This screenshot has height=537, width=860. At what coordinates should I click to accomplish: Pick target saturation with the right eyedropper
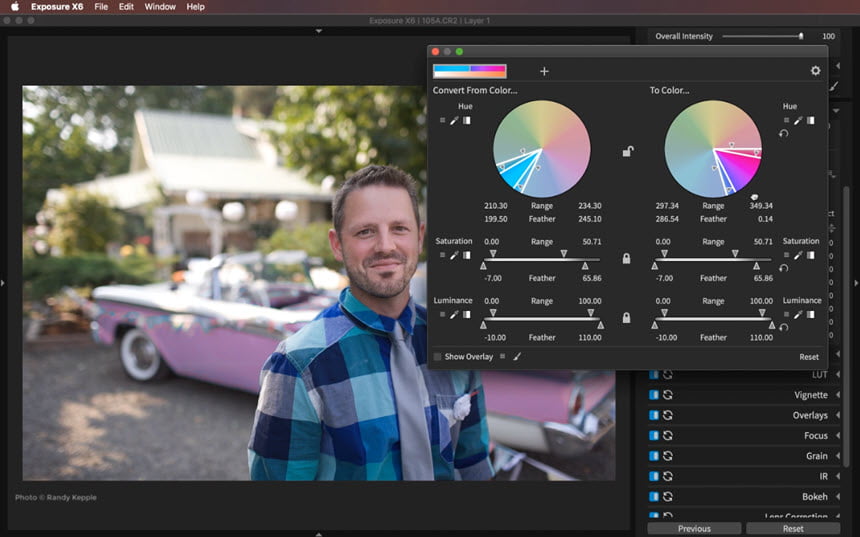(x=798, y=255)
